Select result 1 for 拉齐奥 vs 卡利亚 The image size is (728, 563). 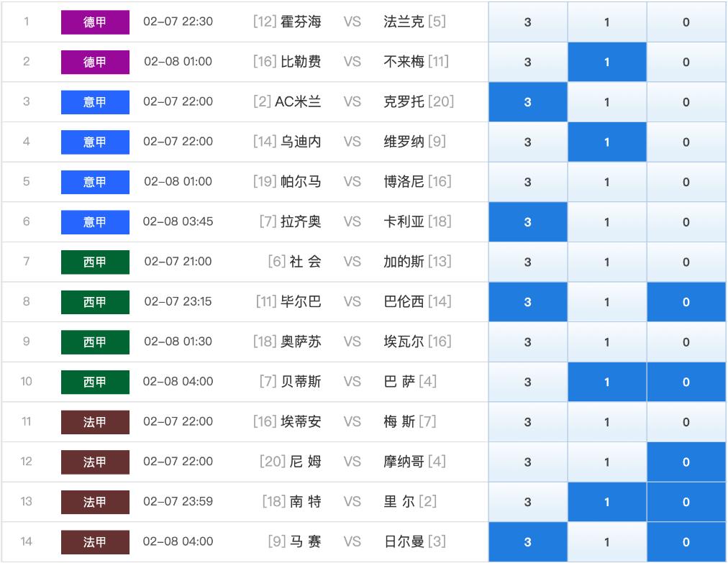(607, 222)
